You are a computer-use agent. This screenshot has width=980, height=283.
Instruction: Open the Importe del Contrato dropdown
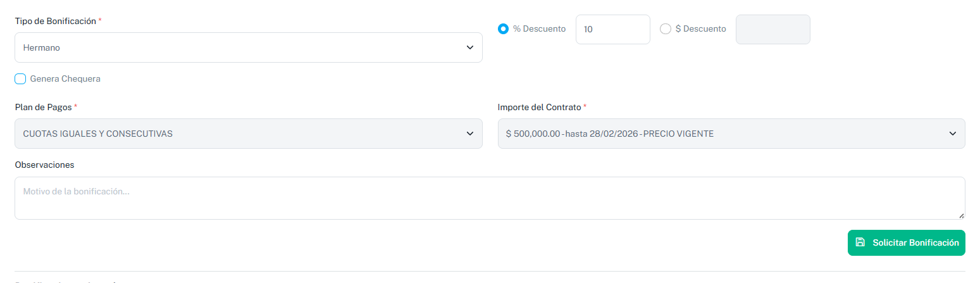pos(731,134)
